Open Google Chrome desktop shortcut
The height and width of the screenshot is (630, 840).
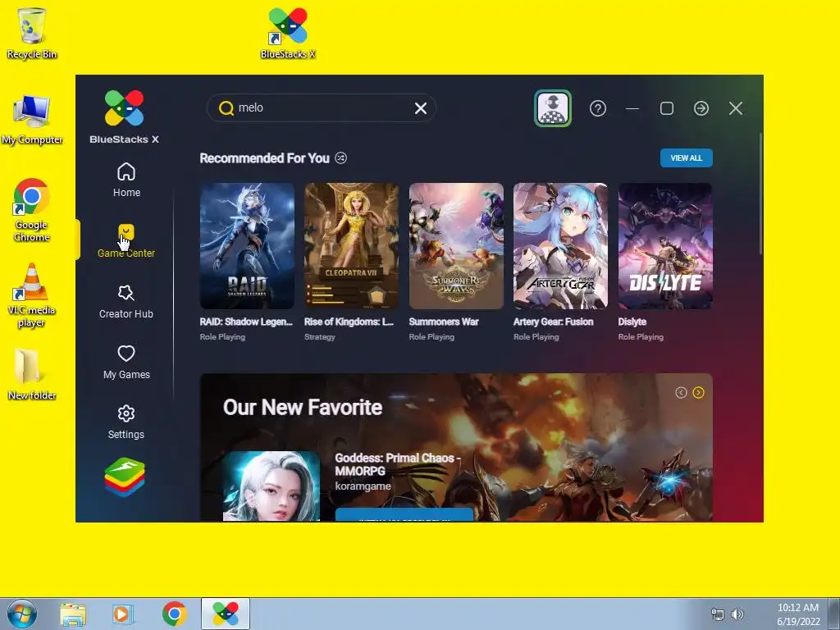[x=32, y=210]
